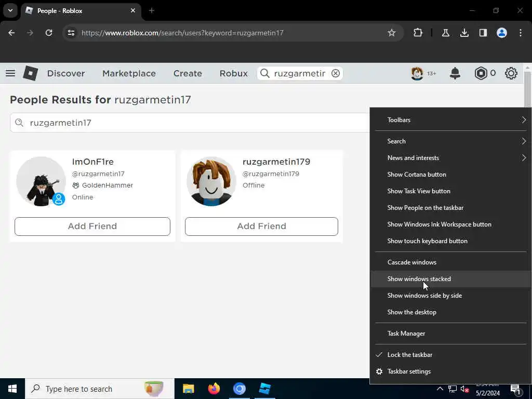532x399 pixels.
Task: Open the Action Center notification icon
Action: (x=516, y=390)
